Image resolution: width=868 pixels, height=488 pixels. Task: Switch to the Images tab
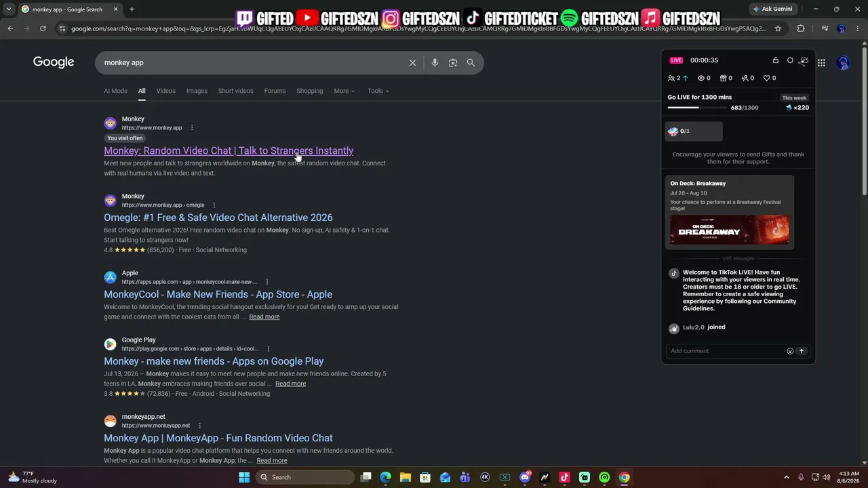[197, 91]
